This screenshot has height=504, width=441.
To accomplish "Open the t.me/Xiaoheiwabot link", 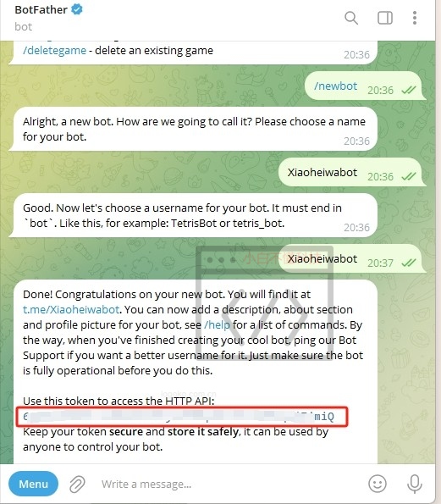I will tap(71, 309).
